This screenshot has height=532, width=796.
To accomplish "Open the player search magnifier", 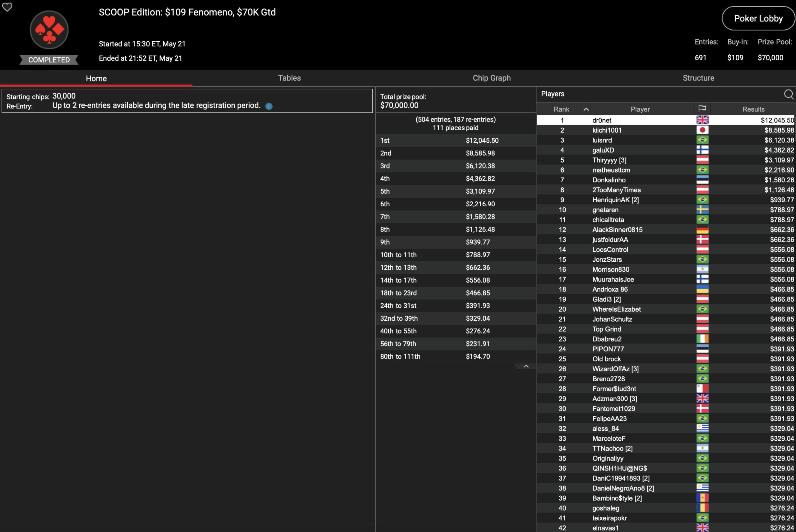I will (788, 94).
